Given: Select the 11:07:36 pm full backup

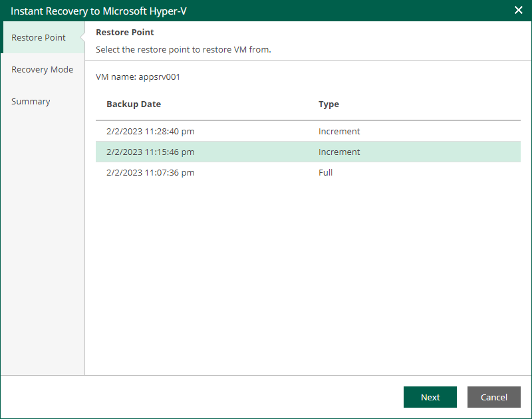Looking at the screenshot, I should [x=308, y=172].
